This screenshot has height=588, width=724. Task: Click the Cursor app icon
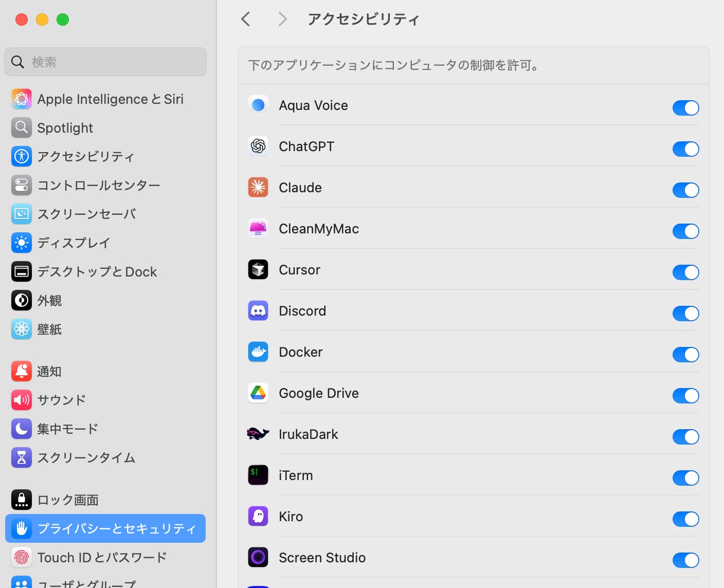[x=258, y=269]
